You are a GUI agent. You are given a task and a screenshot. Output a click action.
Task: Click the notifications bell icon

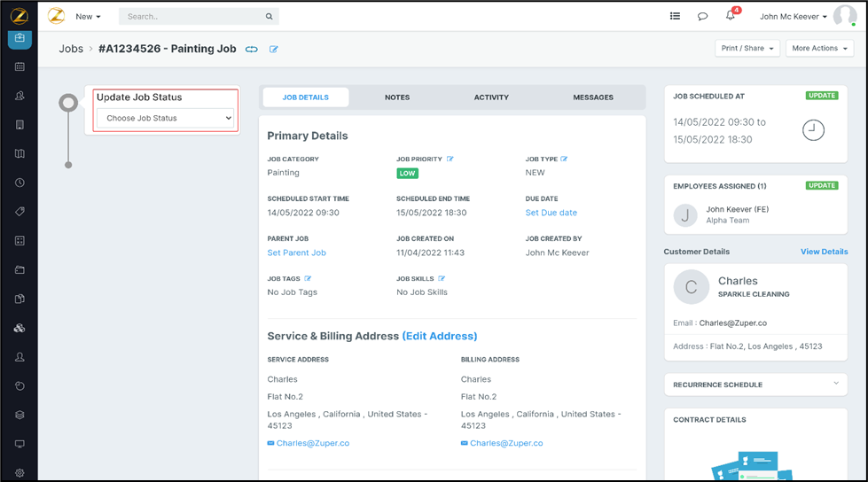[731, 16]
